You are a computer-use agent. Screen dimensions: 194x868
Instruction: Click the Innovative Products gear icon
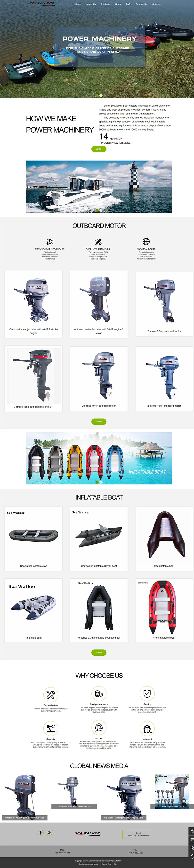tap(50, 241)
